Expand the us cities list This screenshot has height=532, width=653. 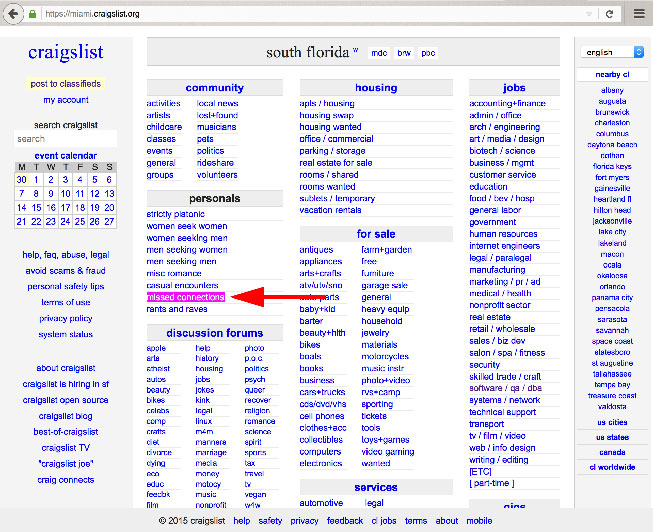(x=612, y=422)
